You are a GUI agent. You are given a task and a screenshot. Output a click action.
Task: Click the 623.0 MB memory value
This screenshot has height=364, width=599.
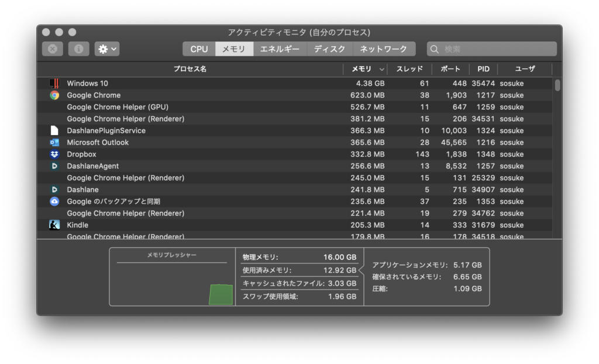(367, 95)
